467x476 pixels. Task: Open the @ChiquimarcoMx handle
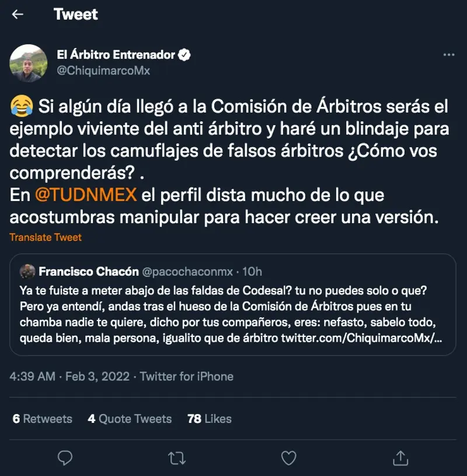(103, 71)
